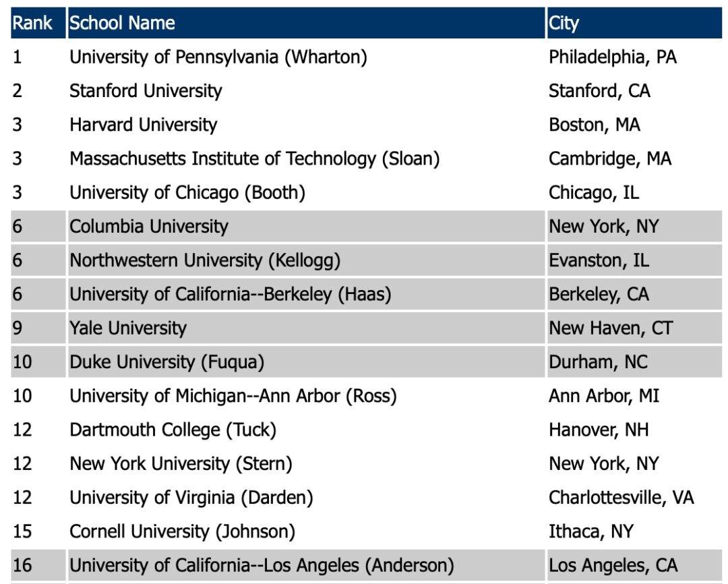Viewport: 728px width, 584px height.
Task: Click the Philadelphia, PA city cell
Action: coord(612,57)
